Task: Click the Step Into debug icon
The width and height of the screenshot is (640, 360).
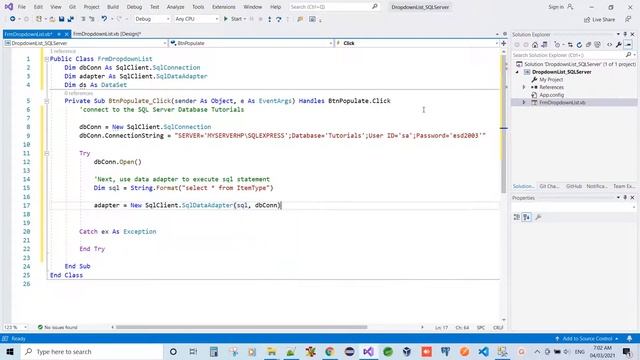Action: (270, 19)
